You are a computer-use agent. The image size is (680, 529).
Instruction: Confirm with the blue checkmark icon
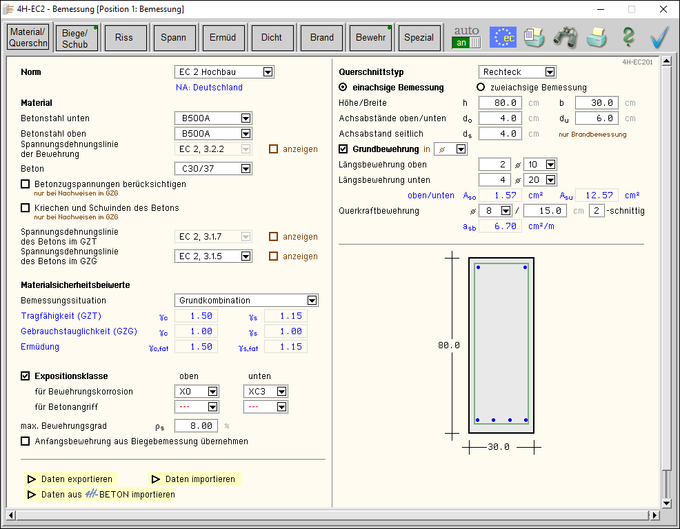click(659, 37)
